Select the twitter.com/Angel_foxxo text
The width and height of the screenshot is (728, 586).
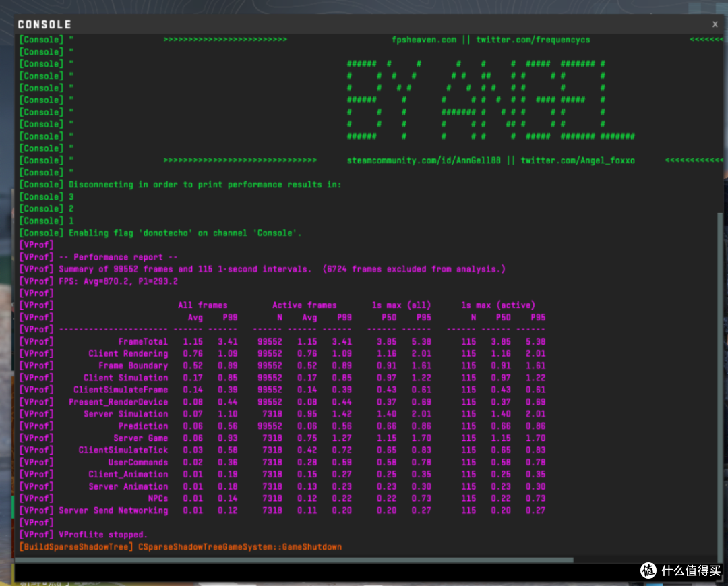578,160
